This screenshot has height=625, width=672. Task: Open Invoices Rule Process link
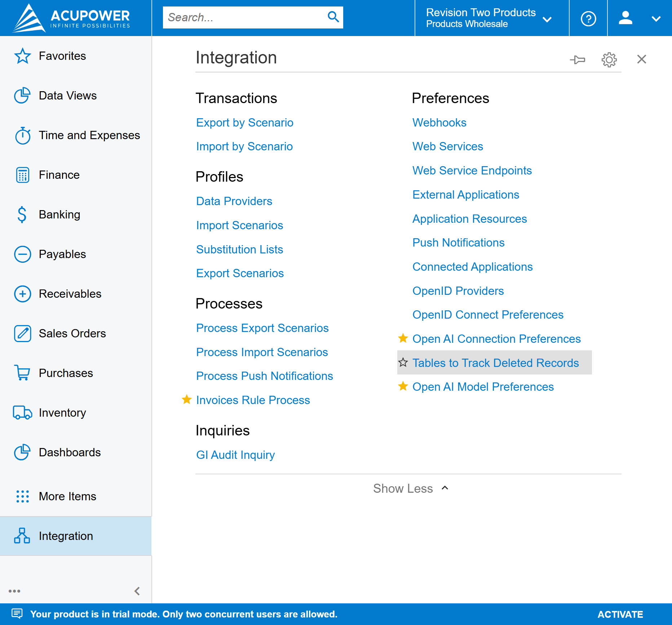[x=253, y=400]
